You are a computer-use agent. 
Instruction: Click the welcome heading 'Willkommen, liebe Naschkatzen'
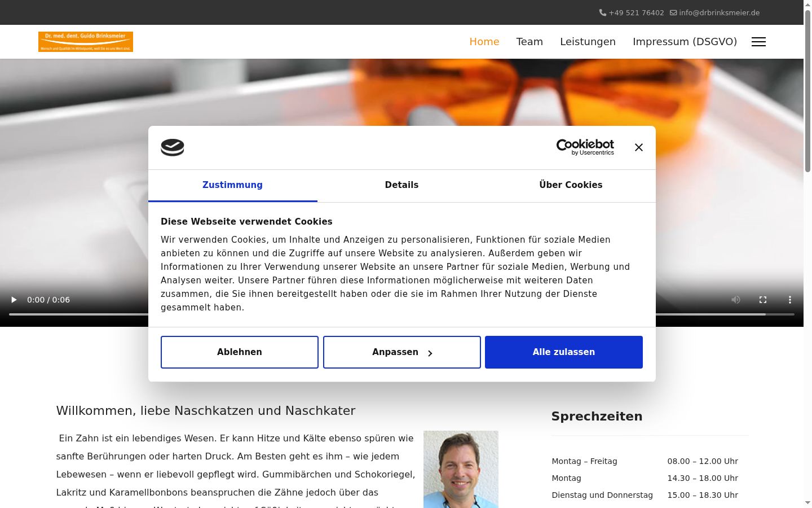(206, 411)
